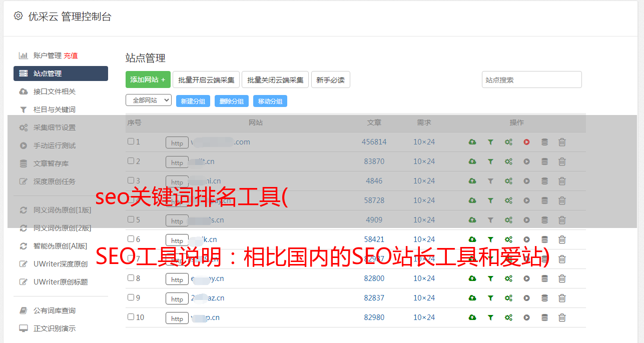Click the gear icon beside 优采云 title
This screenshot has width=644, height=343.
click(x=19, y=16)
